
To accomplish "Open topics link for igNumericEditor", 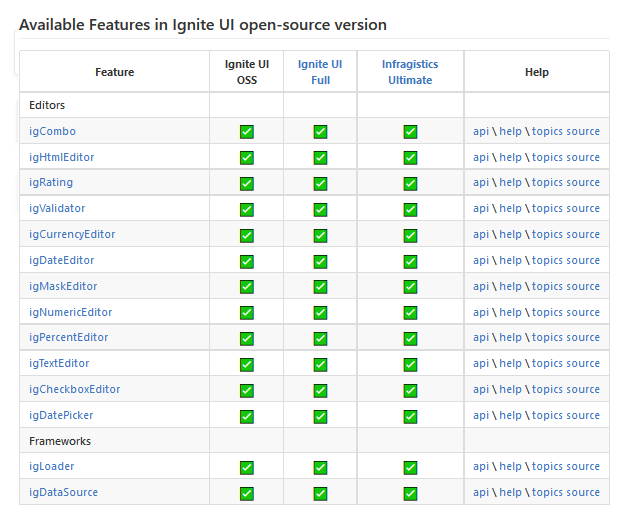I will coord(547,312).
